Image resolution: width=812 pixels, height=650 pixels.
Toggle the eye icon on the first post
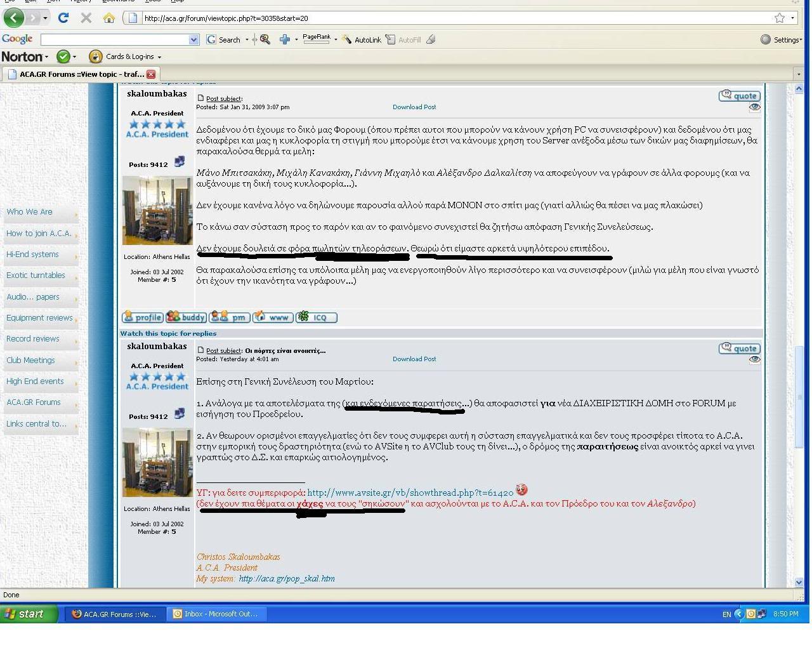pos(754,107)
